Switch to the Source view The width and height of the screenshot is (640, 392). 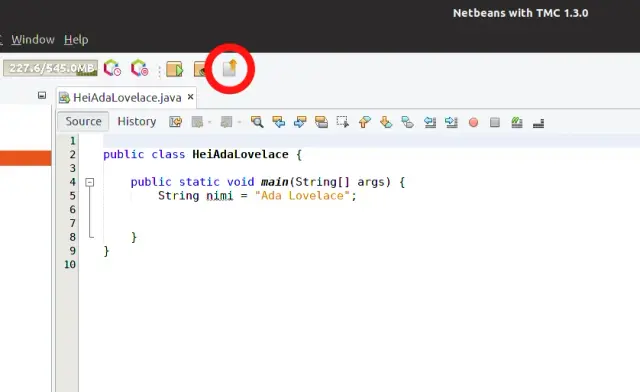[x=83, y=121]
